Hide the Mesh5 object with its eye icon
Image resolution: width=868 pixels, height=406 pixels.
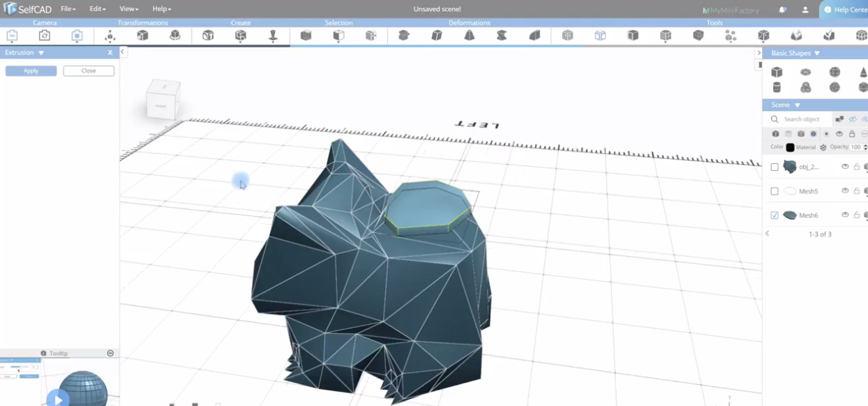pos(845,190)
